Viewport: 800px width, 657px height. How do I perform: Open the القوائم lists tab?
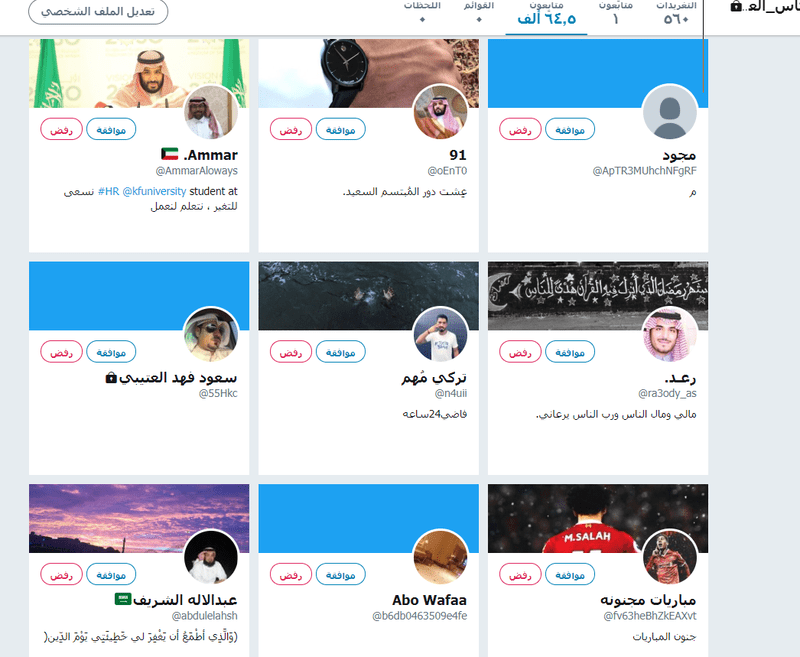point(479,13)
